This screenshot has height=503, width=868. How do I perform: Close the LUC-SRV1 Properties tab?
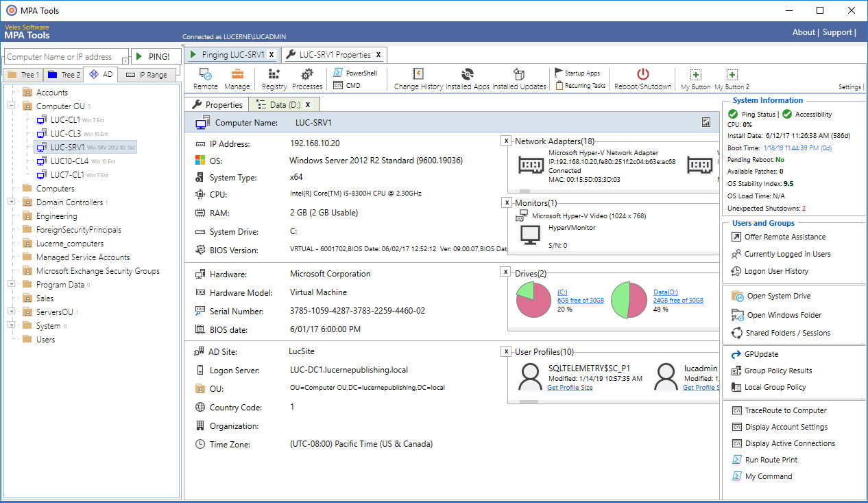(x=378, y=54)
